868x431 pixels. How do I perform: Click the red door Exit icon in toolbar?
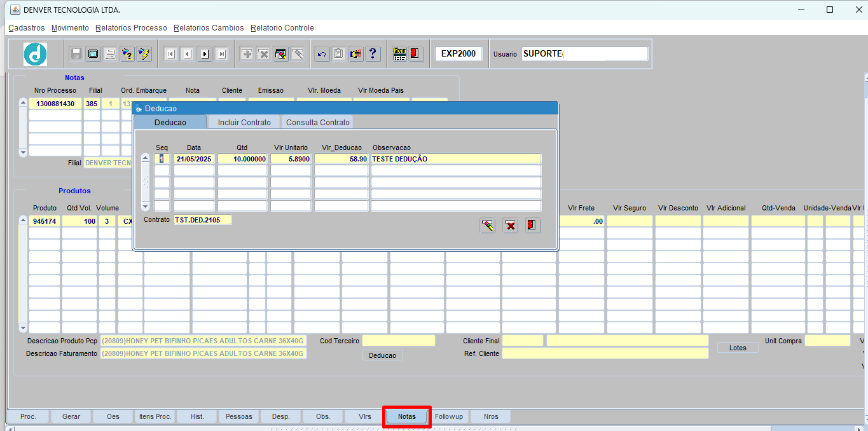[415, 54]
